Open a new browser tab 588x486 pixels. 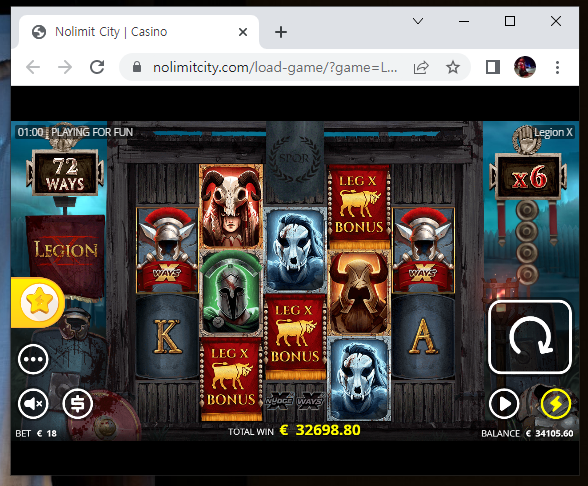point(281,32)
